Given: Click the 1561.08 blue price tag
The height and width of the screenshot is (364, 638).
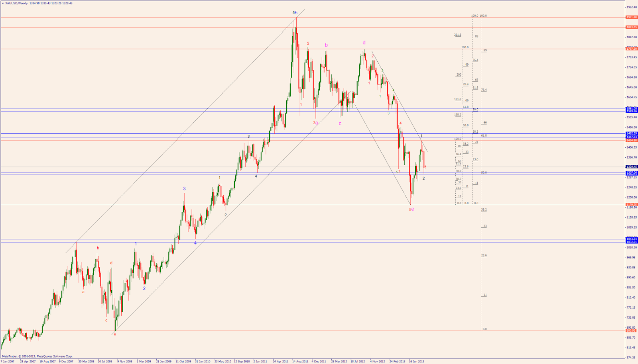Looking at the screenshot, I should click(x=632, y=108).
